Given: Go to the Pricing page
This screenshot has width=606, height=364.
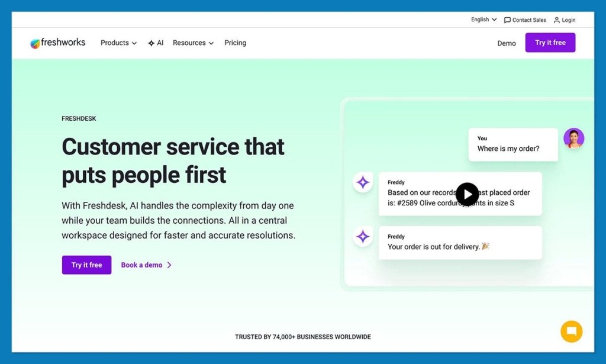Looking at the screenshot, I should click(x=235, y=43).
